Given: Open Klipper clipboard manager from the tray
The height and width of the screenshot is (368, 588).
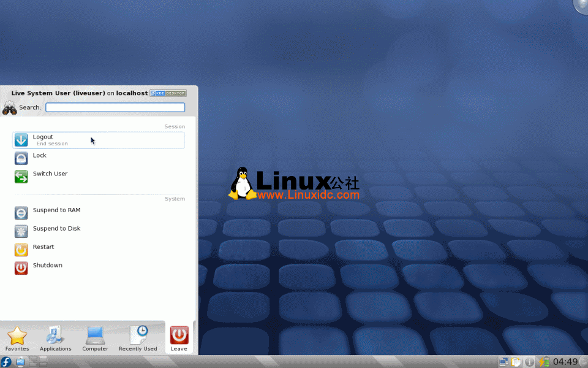Looking at the screenshot, I should click(515, 361).
